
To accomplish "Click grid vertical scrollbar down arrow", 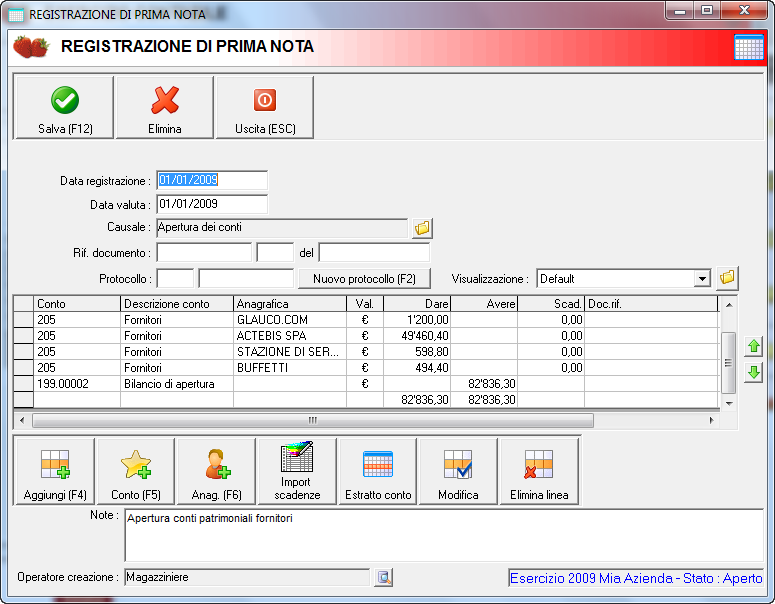I will click(x=729, y=403).
